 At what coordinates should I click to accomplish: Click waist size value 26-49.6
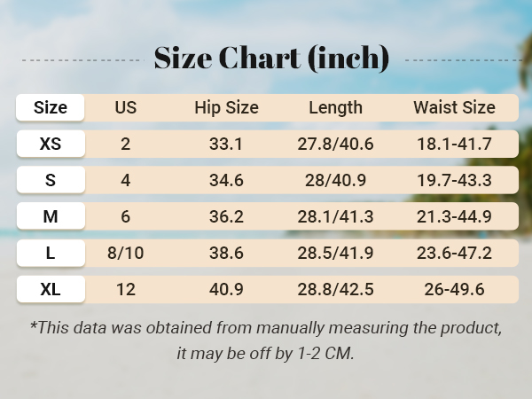[454, 289]
